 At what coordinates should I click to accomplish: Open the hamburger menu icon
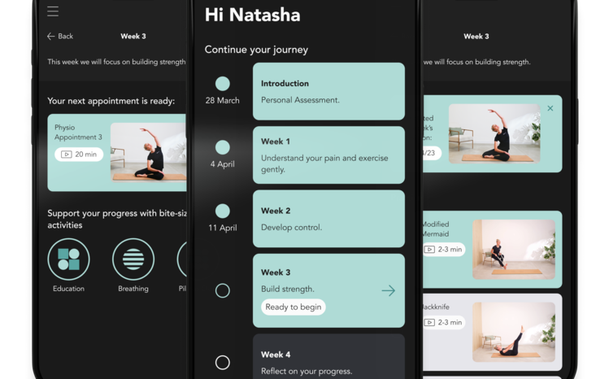tap(53, 11)
